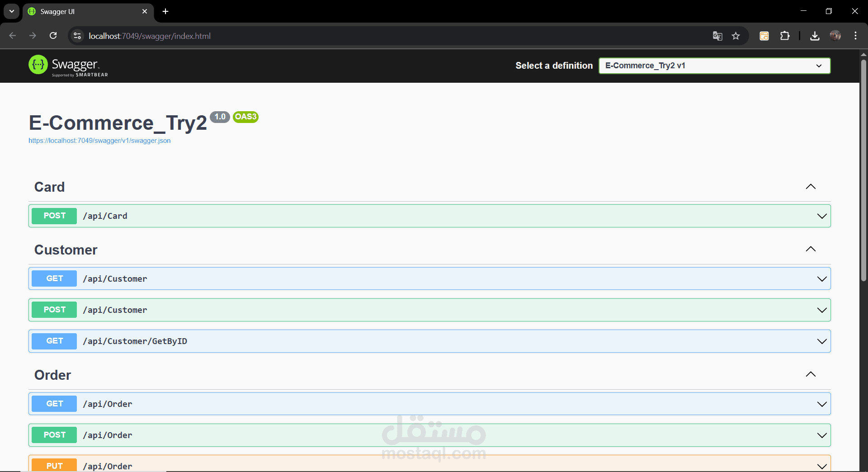
Task: Open the Select a definition dropdown
Action: click(714, 66)
